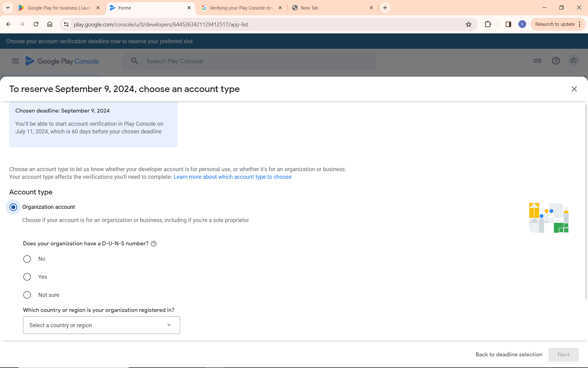
Task: Pick the Not sure radio option
Action: coord(27,295)
